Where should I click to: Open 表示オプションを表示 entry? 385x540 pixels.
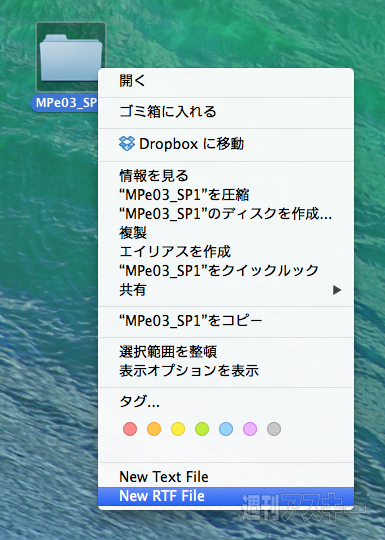(x=226, y=371)
